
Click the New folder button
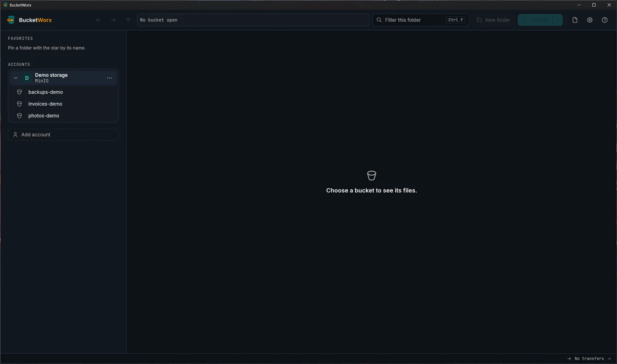pos(493,20)
